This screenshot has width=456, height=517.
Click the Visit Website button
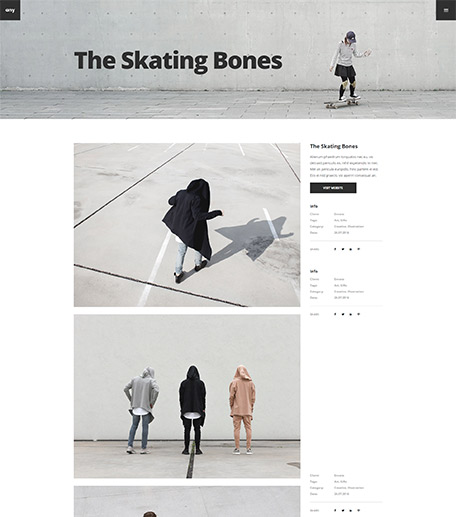pos(333,188)
